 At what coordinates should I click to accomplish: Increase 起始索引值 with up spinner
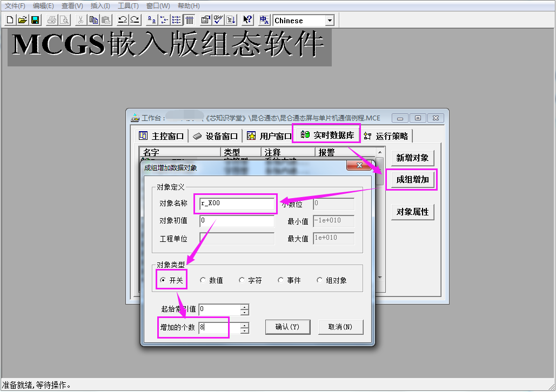coord(244,307)
